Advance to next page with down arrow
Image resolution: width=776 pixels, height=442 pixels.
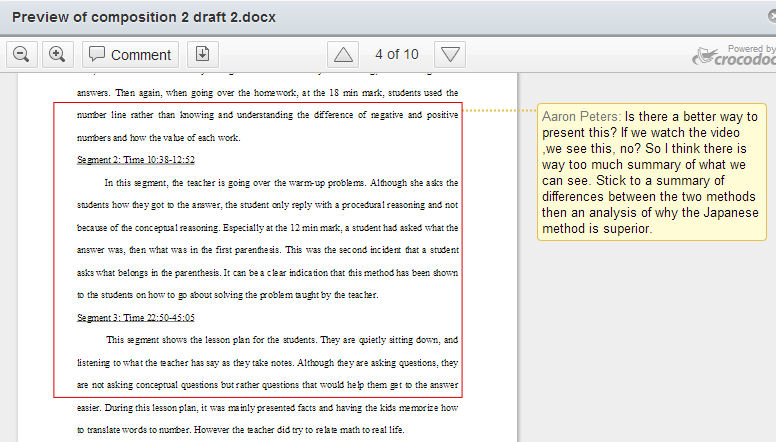pos(451,54)
